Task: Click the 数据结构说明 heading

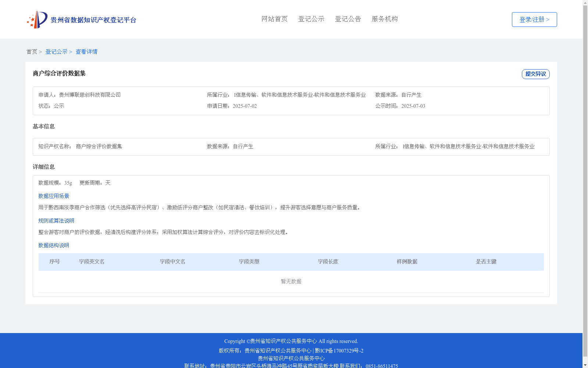Action: [x=54, y=245]
